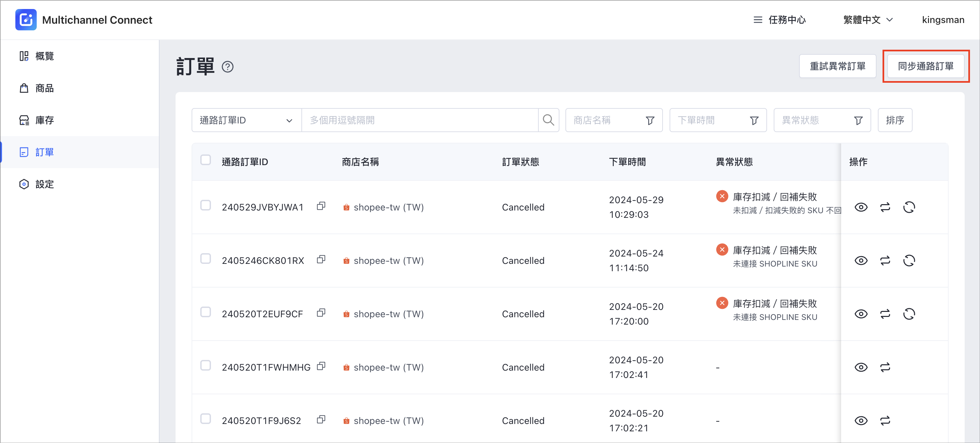Click red error icon for order 240520T2EUF9CF
This screenshot has height=443, width=980.
click(722, 303)
